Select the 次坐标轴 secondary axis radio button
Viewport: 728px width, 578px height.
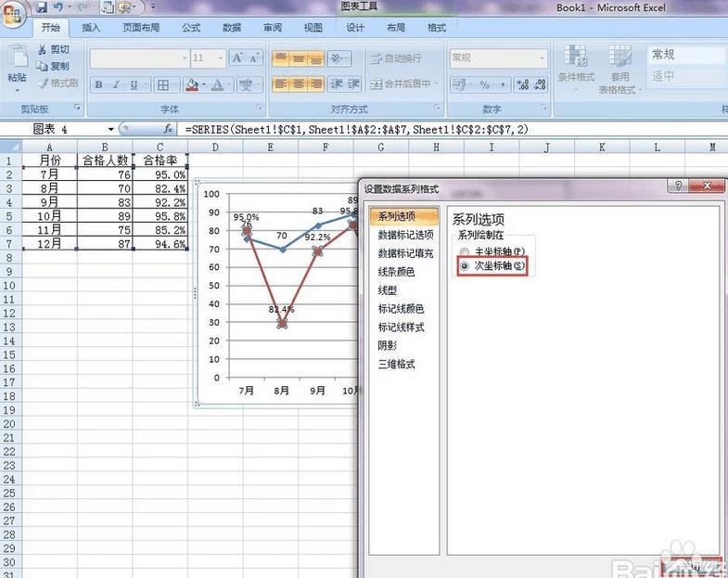coord(465,265)
